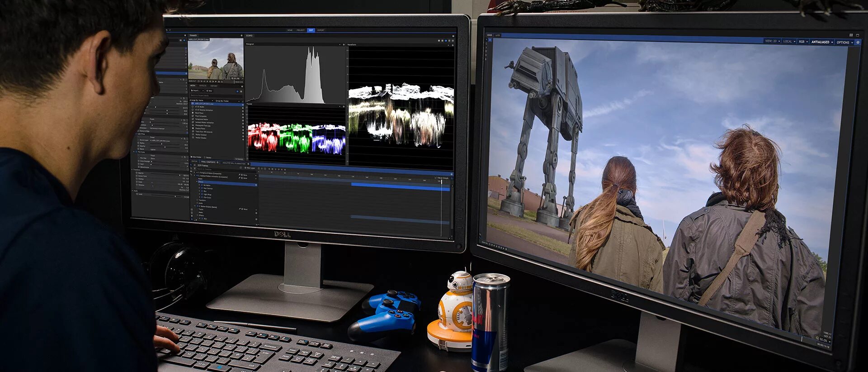868x372 pixels.
Task: Click the timeline playhead marker
Action: point(442,181)
